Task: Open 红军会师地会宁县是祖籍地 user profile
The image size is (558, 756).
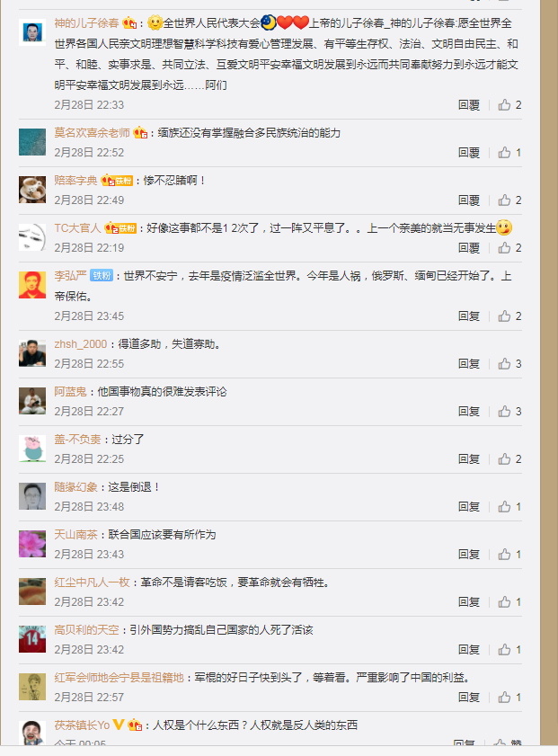Action: click(x=119, y=678)
